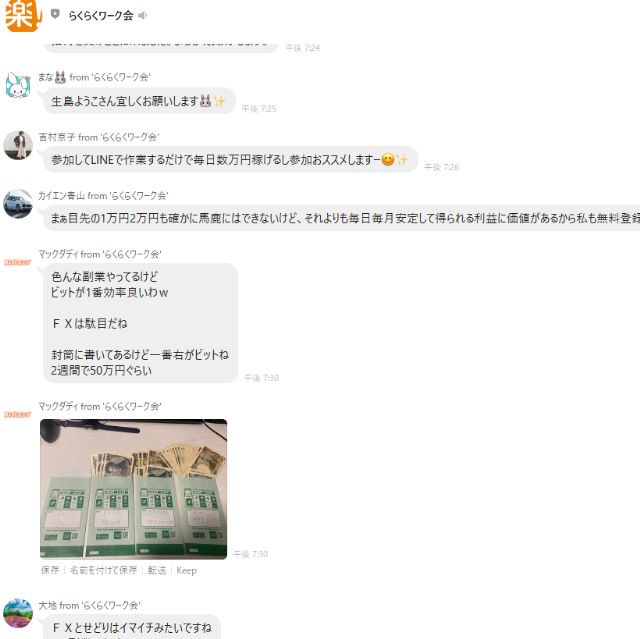Toggle the mute speaker icon in the header
This screenshot has height=639, width=640.
click(142, 16)
